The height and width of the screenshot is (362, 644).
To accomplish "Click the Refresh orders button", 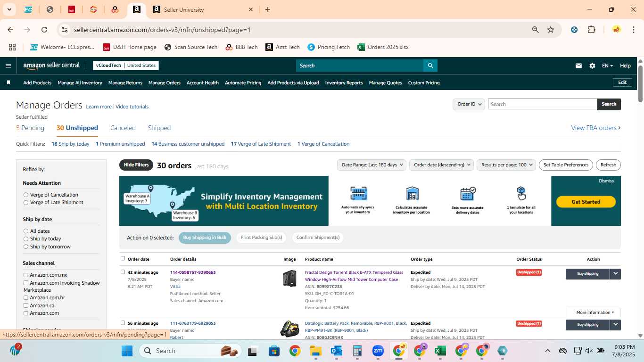I will click(608, 165).
